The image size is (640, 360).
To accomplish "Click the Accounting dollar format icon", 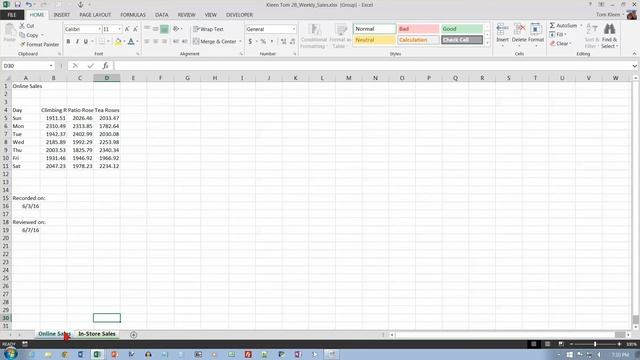I will tap(250, 41).
